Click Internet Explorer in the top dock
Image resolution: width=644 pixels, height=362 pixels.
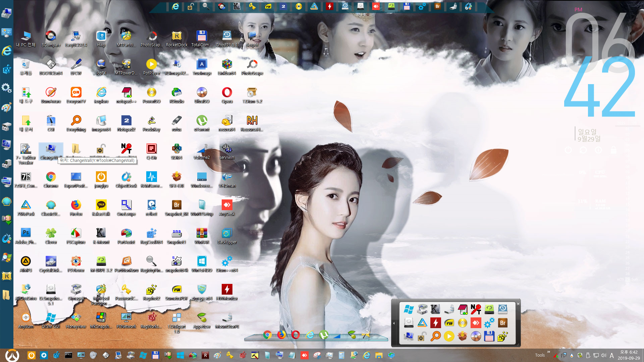pyautogui.click(x=175, y=6)
